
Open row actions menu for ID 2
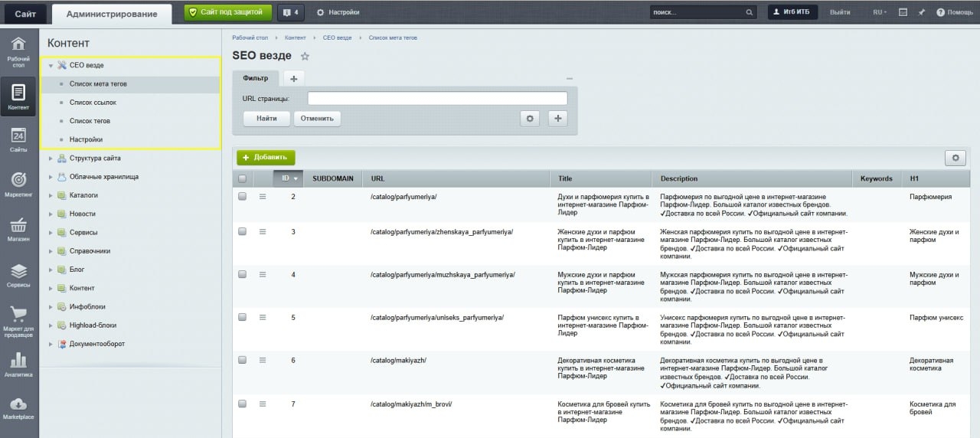pyautogui.click(x=263, y=197)
